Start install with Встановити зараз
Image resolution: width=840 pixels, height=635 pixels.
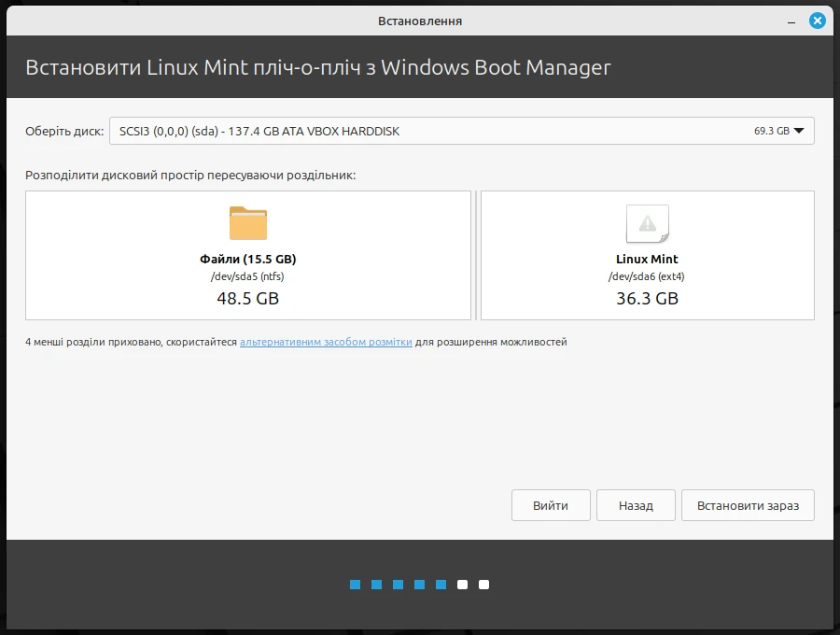tap(748, 505)
